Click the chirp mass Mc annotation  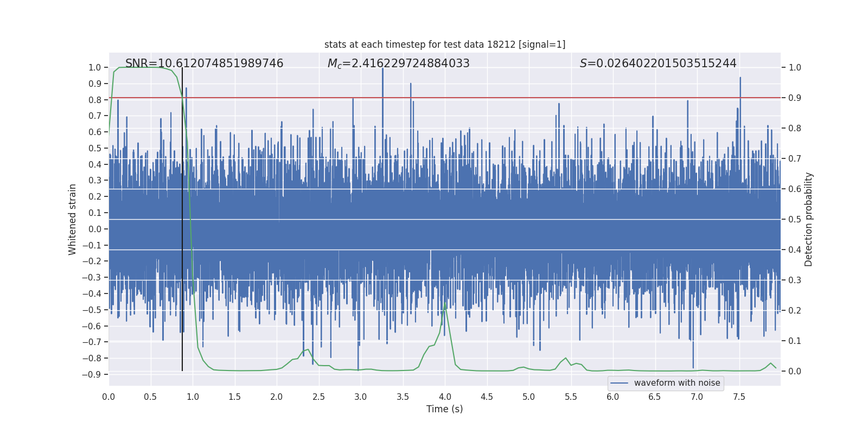[398, 63]
